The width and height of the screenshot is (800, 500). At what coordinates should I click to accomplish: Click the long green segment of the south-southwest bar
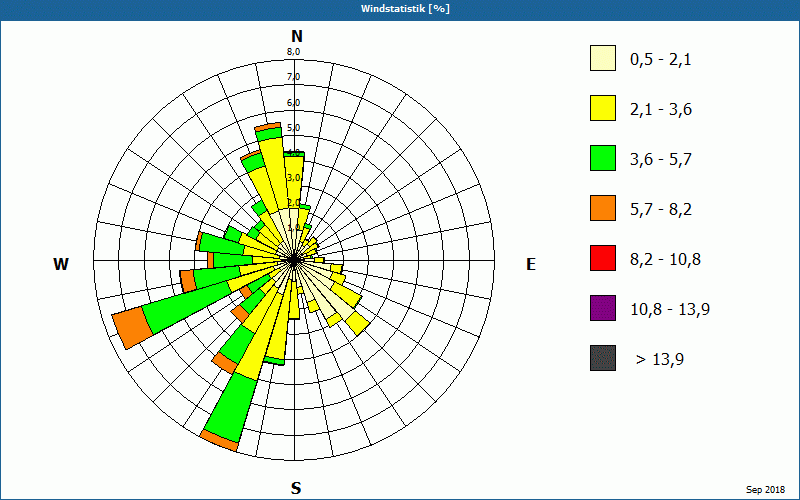(231, 406)
